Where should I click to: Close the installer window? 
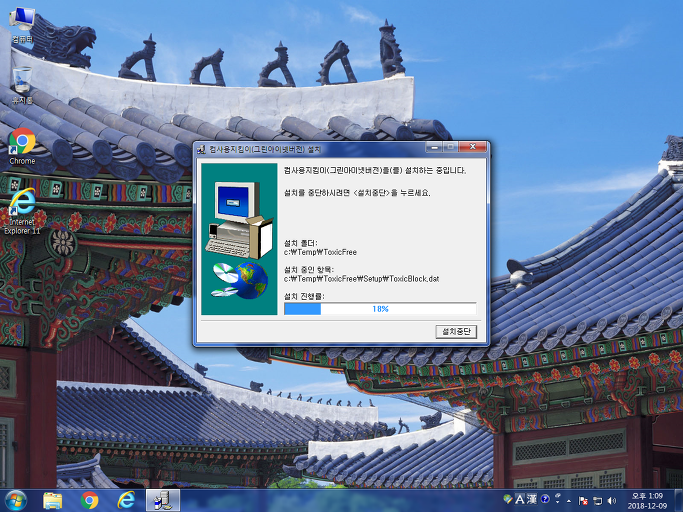(472, 147)
